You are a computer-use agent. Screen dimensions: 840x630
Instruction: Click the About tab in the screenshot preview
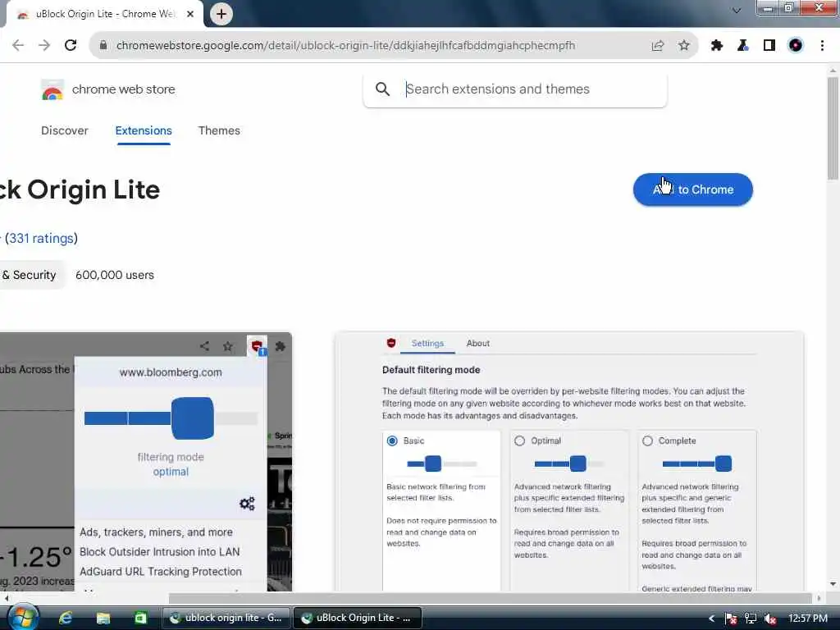click(478, 344)
